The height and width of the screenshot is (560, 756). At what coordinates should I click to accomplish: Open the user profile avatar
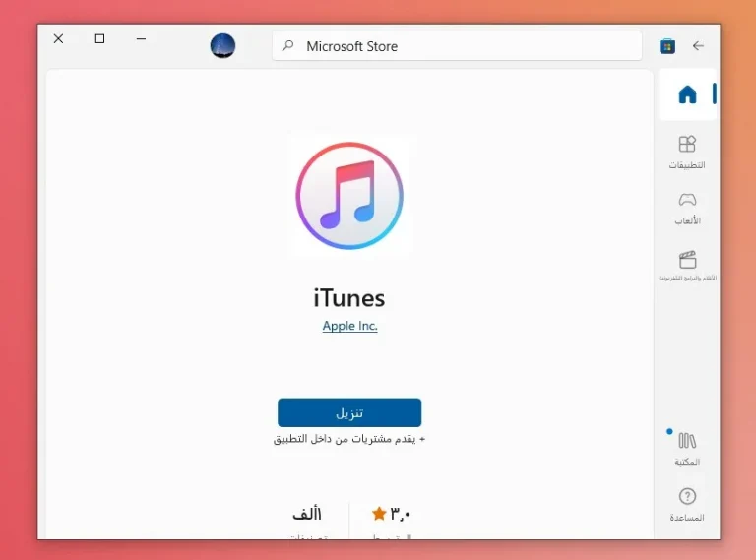pyautogui.click(x=222, y=46)
